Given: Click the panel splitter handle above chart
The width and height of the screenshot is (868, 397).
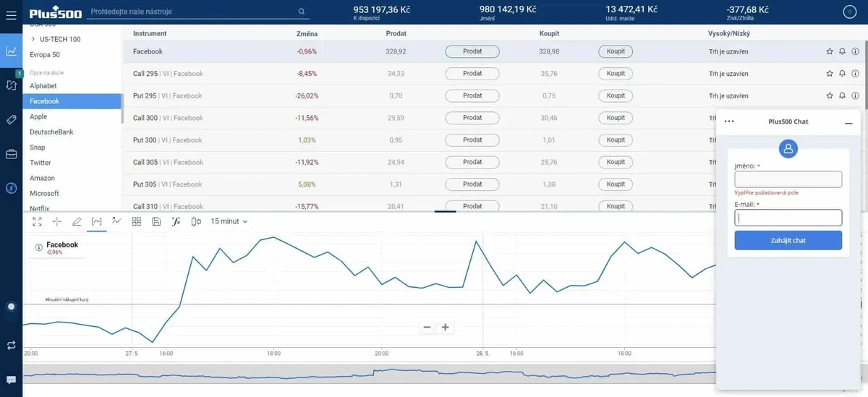Looking at the screenshot, I should click(x=445, y=211).
